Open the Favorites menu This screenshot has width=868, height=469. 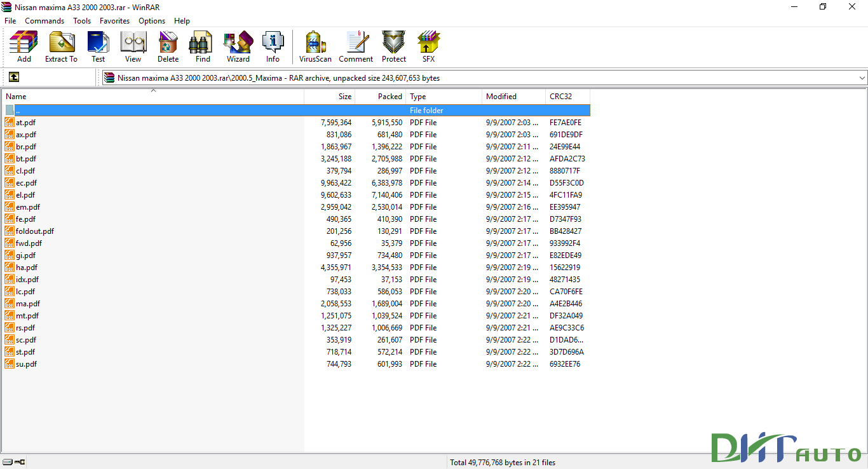point(115,21)
